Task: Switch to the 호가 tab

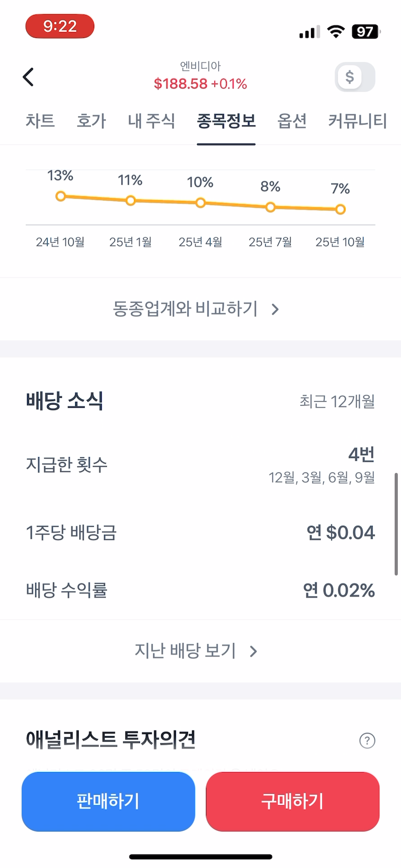Action: [91, 121]
